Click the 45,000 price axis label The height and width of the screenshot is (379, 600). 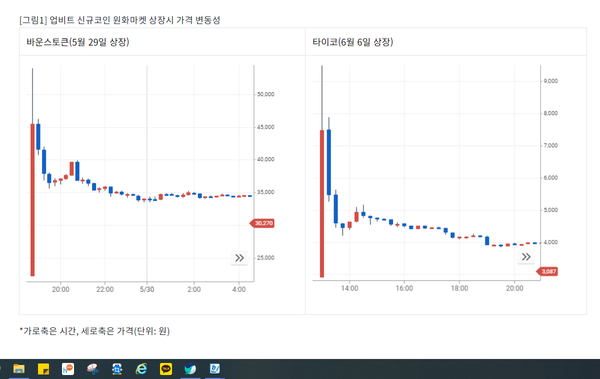pos(266,127)
